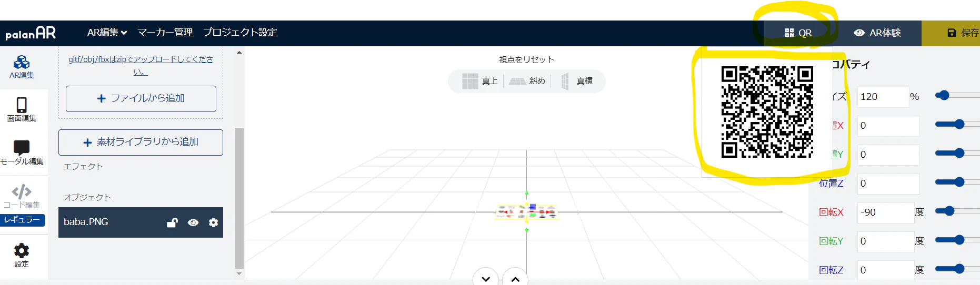Click the 回転X input field

pos(886,212)
